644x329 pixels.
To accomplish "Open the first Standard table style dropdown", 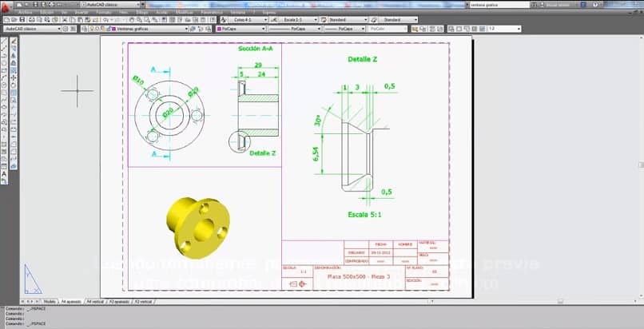I will pyautogui.click(x=348, y=20).
